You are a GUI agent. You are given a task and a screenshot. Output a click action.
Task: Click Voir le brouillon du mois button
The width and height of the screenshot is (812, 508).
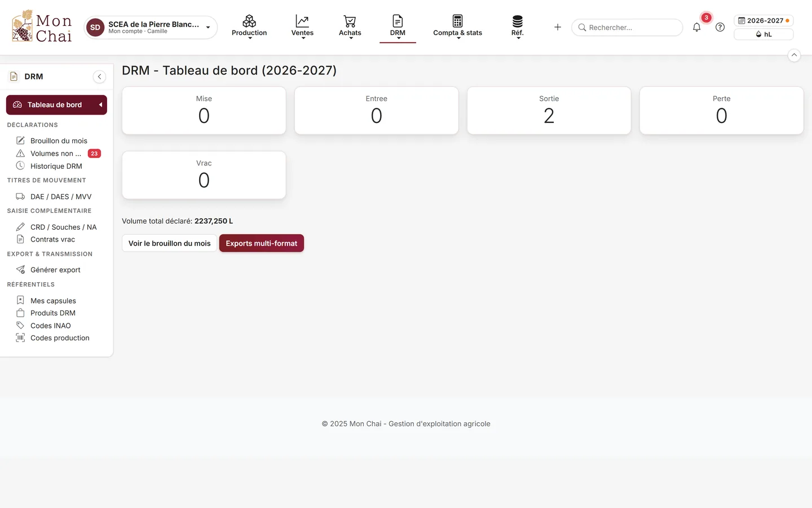[169, 243]
